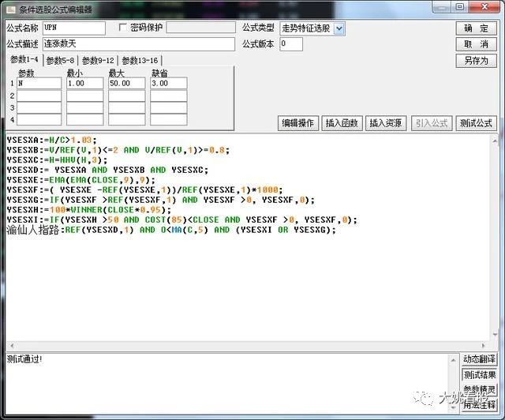Select the 动态翻译 panel button
The image size is (505, 420).
[480, 360]
